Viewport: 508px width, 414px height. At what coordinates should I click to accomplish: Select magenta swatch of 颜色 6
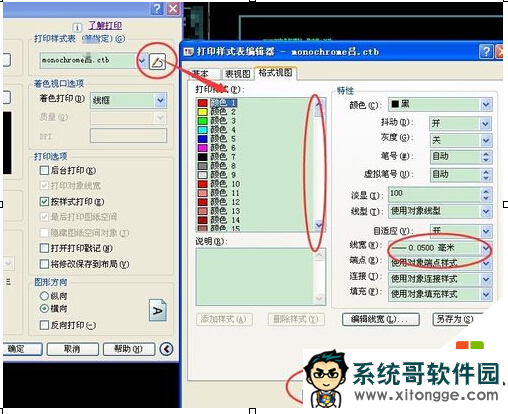click(x=203, y=148)
